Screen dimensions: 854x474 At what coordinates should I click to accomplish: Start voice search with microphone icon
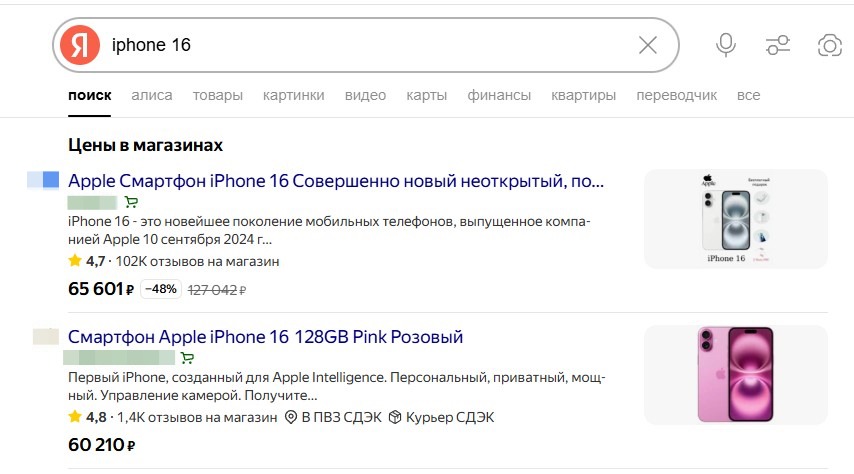click(726, 45)
